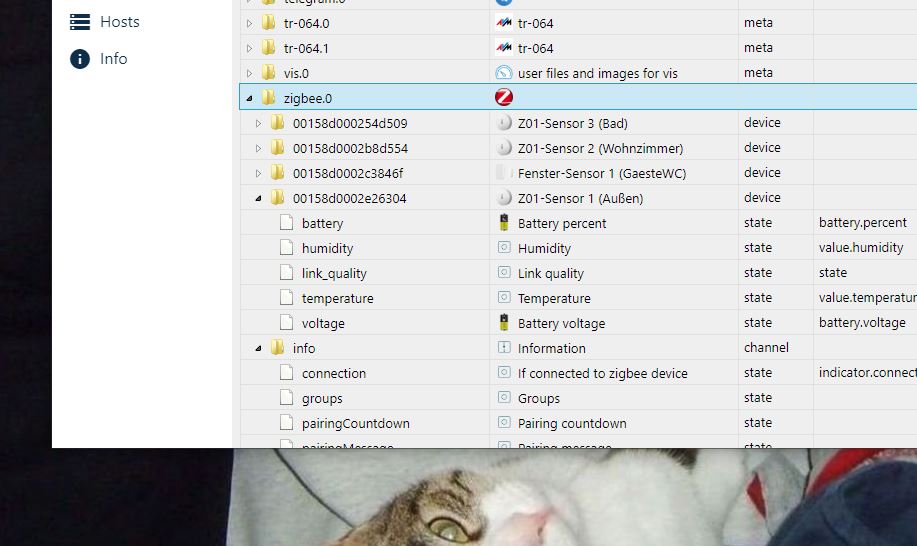Click the vis.0 folder icon
Image resolution: width=917 pixels, height=546 pixels.
coord(268,73)
